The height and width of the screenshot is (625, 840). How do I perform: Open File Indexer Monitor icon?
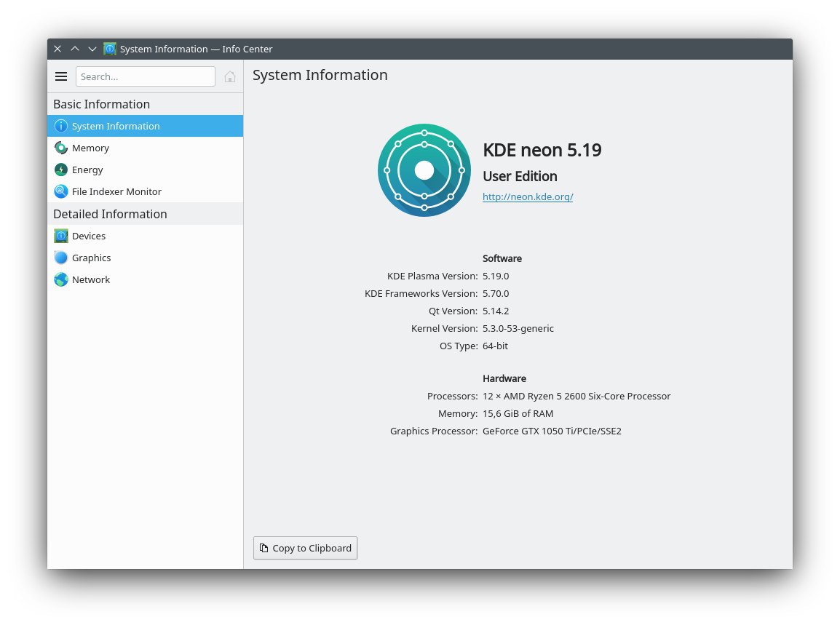(61, 191)
